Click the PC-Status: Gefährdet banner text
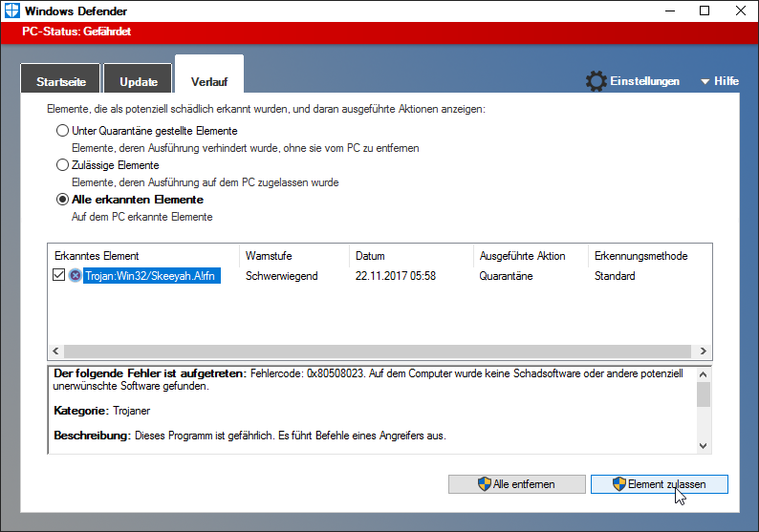759x532 pixels. coord(76,32)
